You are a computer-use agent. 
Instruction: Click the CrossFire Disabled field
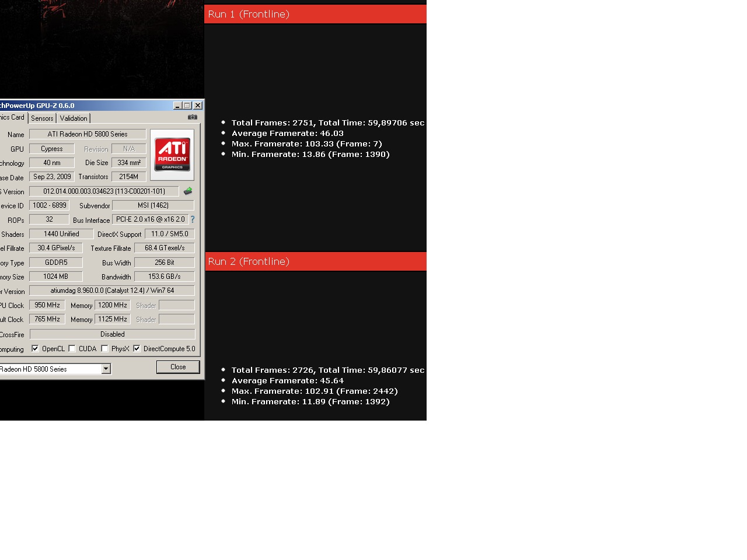point(112,334)
